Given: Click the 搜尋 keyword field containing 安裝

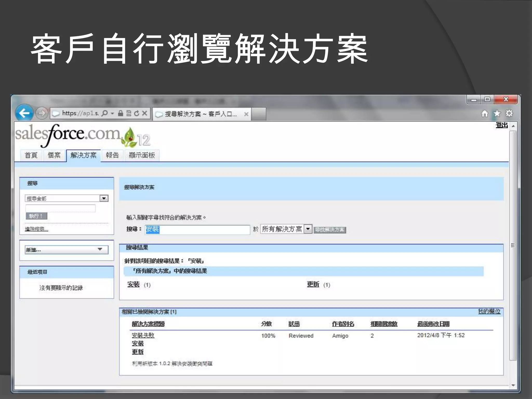Looking at the screenshot, I should tap(197, 229).
